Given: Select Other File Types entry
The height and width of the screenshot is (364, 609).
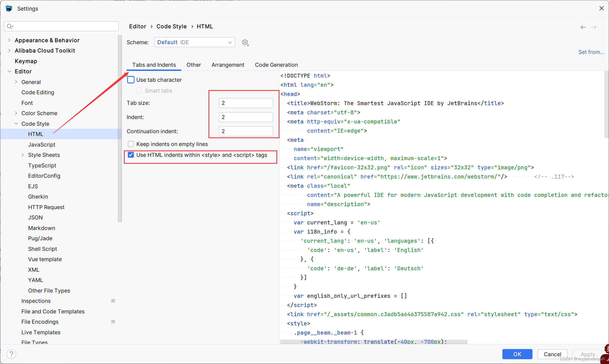Looking at the screenshot, I should coord(49,291).
